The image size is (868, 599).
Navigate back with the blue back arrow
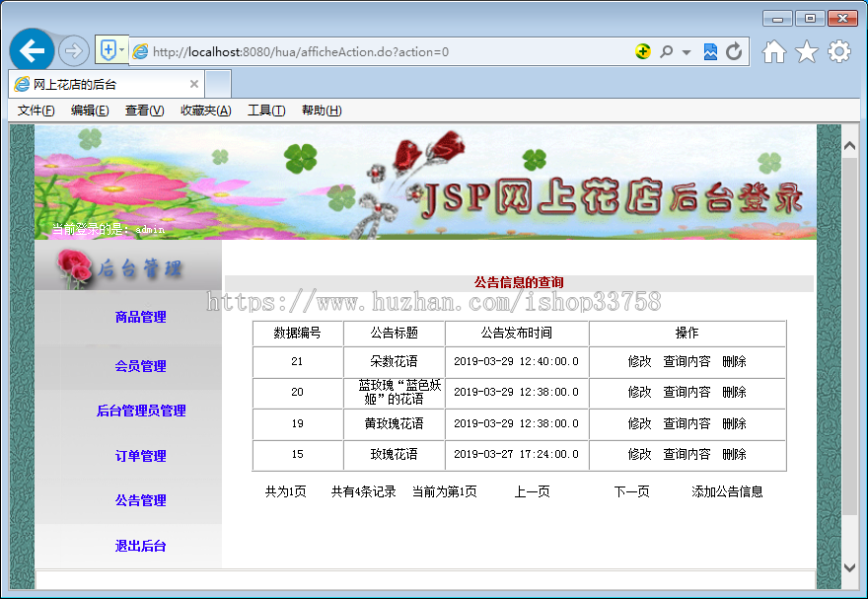pyautogui.click(x=33, y=50)
